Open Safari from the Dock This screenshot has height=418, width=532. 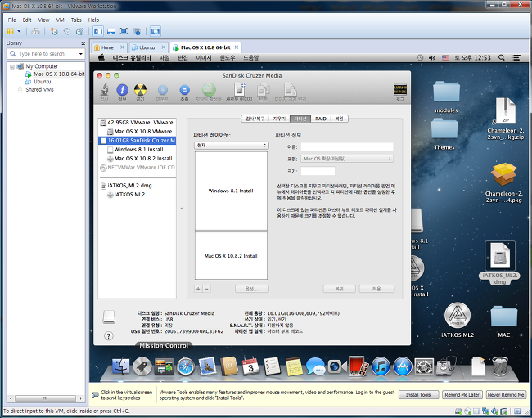tap(186, 366)
